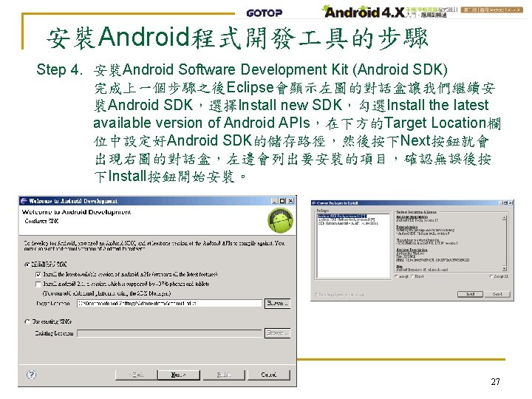Select the Use existing SDKs radio button
The width and height of the screenshot is (532, 399).
27,321
